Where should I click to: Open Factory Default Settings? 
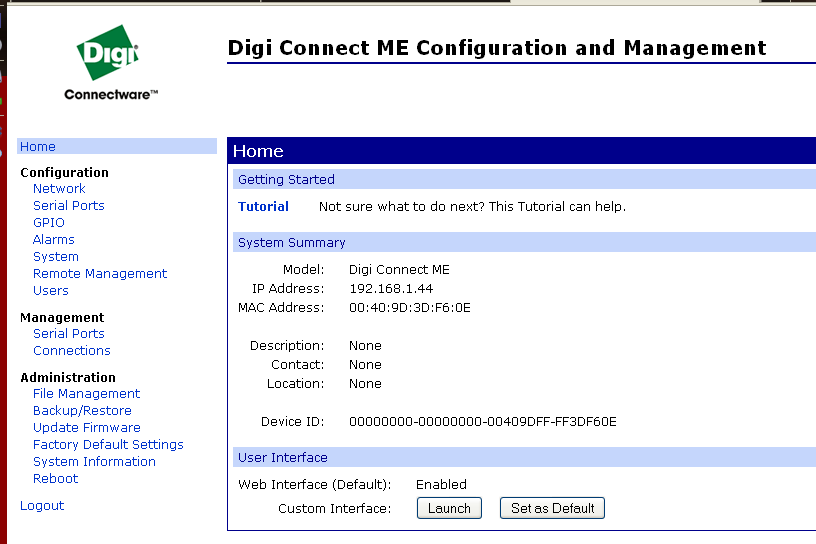[108, 445]
